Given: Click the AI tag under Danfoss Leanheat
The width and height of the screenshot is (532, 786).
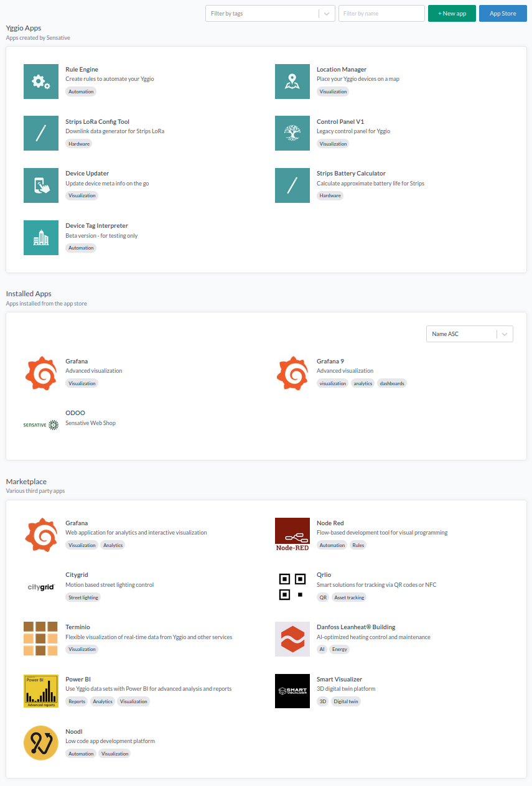Looking at the screenshot, I should (322, 649).
